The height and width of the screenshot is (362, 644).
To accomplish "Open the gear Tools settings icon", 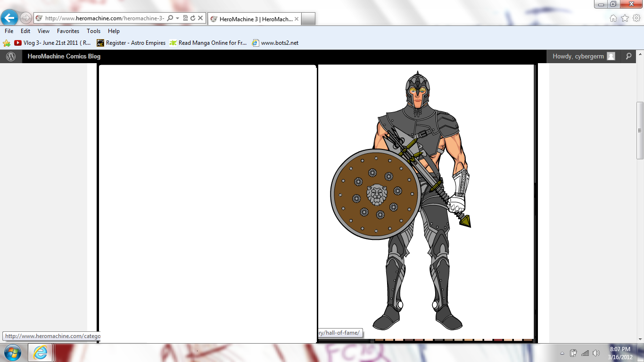I will (636, 18).
